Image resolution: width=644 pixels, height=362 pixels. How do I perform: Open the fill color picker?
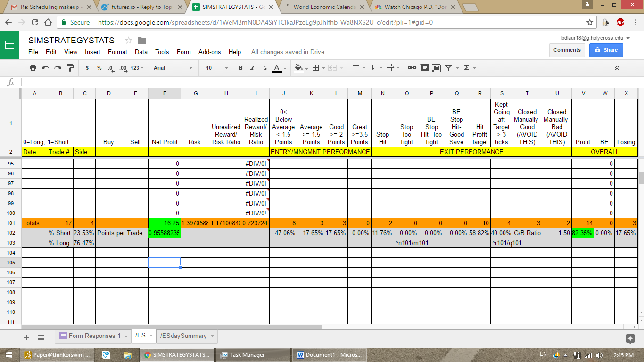click(x=300, y=68)
